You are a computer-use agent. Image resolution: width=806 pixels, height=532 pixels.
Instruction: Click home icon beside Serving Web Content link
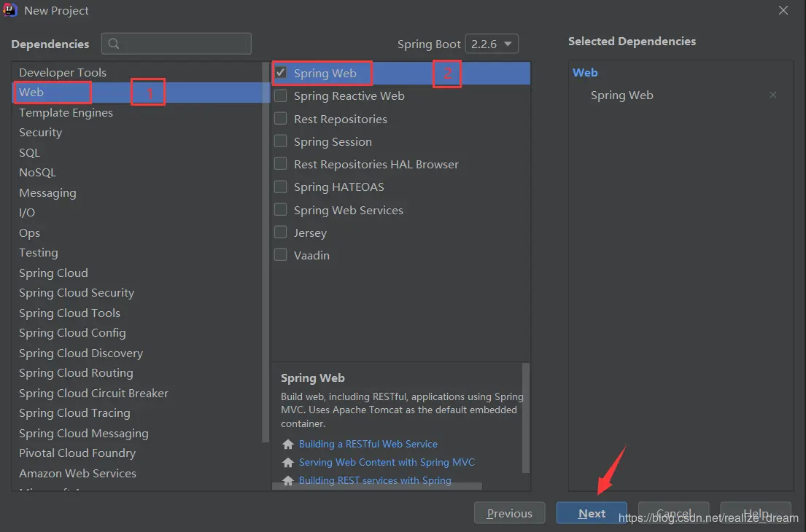click(288, 463)
